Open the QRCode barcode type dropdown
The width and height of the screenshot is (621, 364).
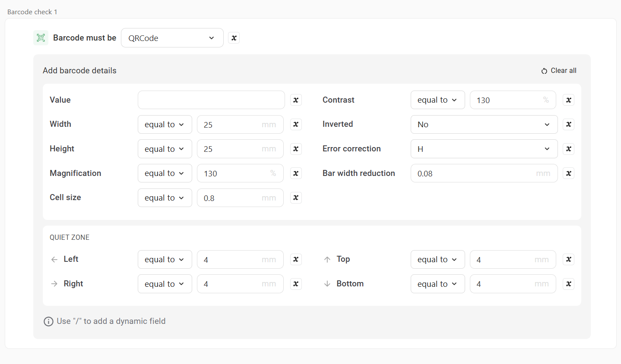coord(172,38)
